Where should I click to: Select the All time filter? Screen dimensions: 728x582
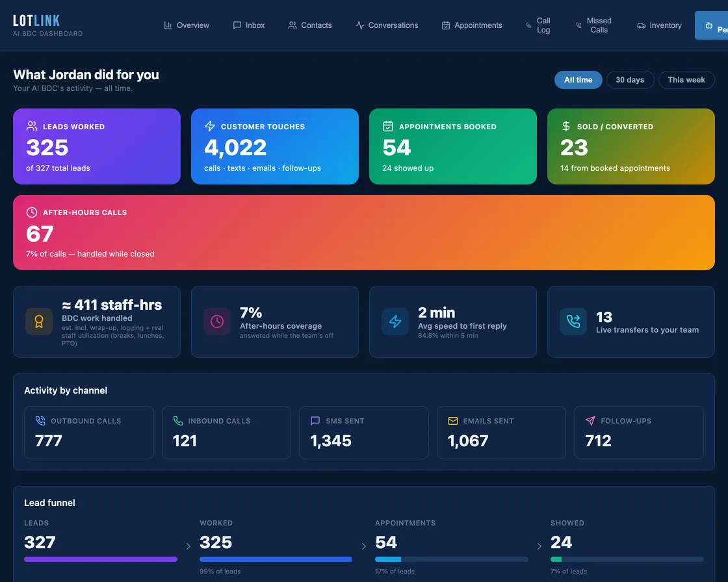pyautogui.click(x=578, y=80)
